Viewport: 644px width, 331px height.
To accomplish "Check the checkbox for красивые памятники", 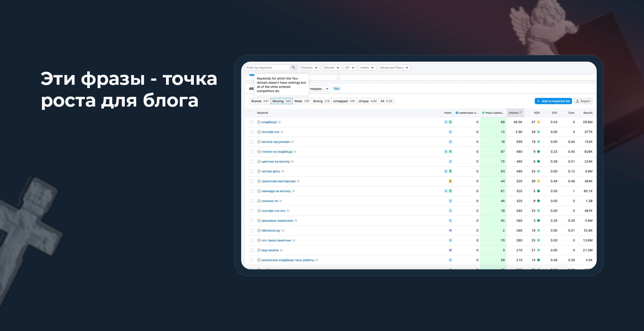I will click(251, 220).
